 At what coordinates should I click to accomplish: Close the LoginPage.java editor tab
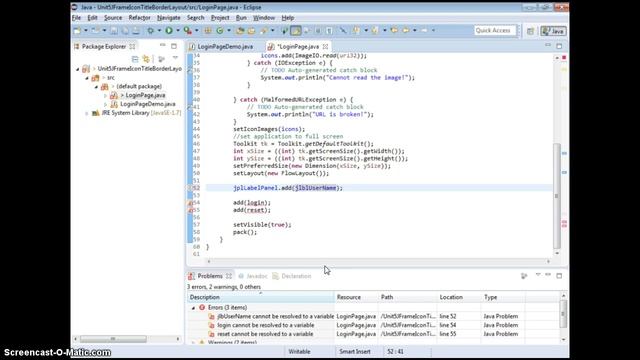[325, 47]
